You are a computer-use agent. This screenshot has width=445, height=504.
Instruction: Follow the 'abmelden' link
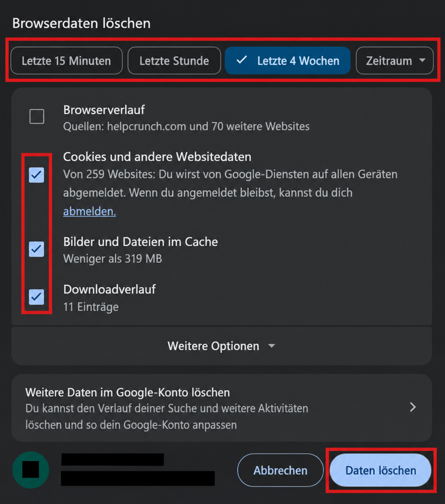click(x=90, y=211)
